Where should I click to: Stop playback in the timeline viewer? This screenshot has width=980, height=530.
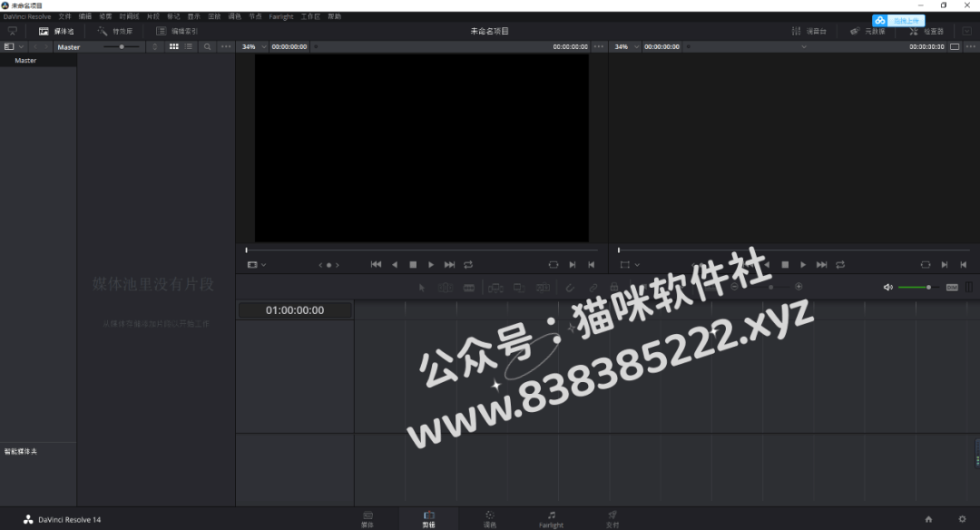785,265
